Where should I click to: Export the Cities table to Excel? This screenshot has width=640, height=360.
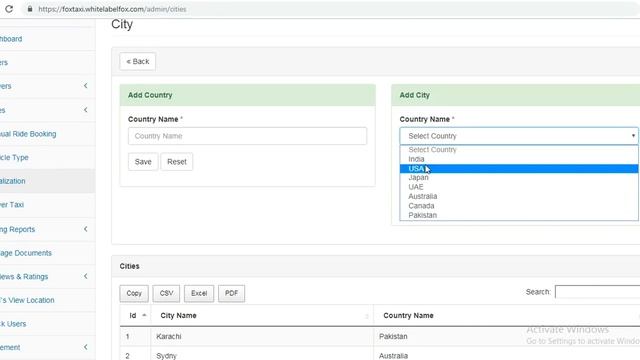199,293
